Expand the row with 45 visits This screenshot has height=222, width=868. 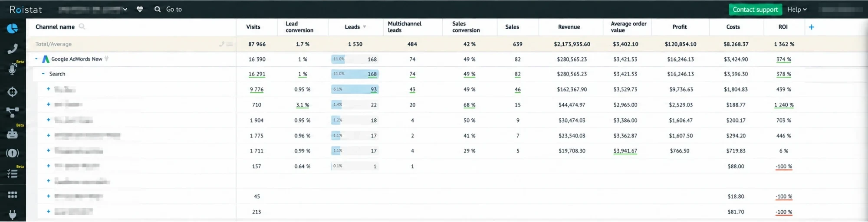click(49, 196)
